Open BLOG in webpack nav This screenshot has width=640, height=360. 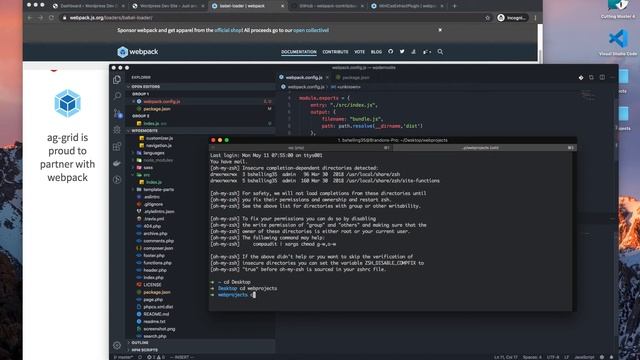click(x=376, y=52)
